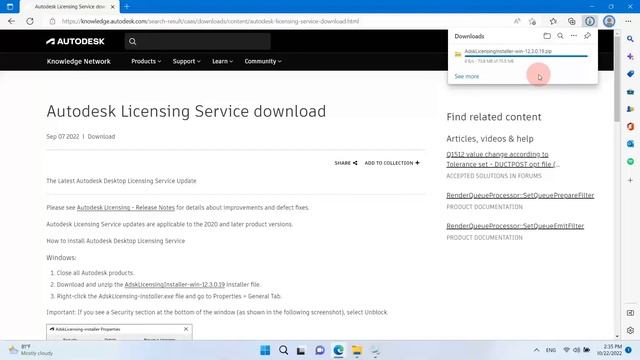Image resolution: width=640 pixels, height=360 pixels.
Task: Pin the Downloads panel
Action: point(587,36)
